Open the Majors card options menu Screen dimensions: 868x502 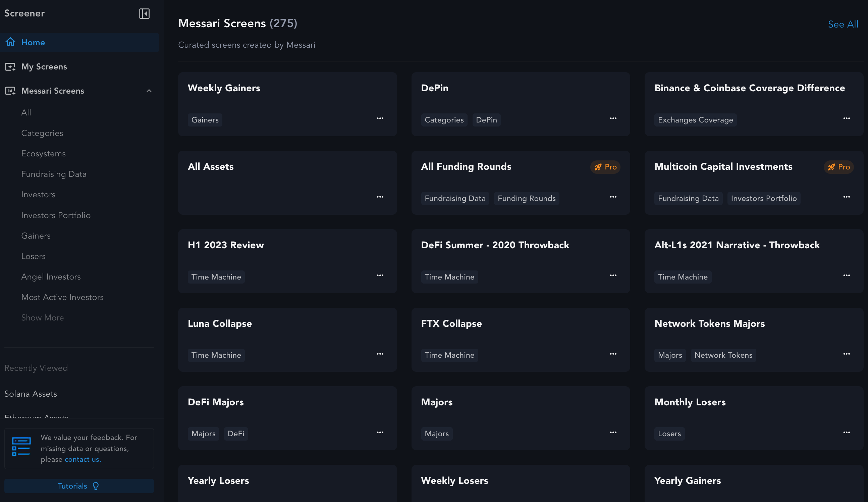click(613, 433)
